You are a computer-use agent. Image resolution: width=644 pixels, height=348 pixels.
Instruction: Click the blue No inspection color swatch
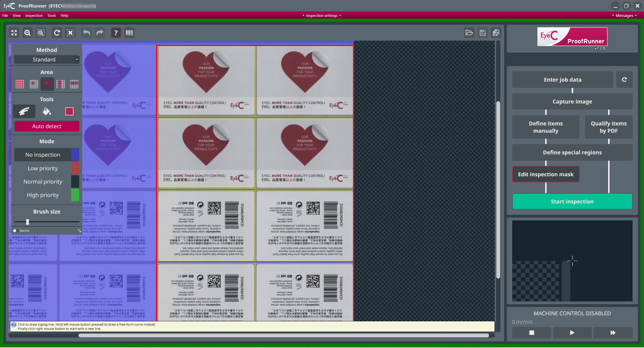[75, 155]
